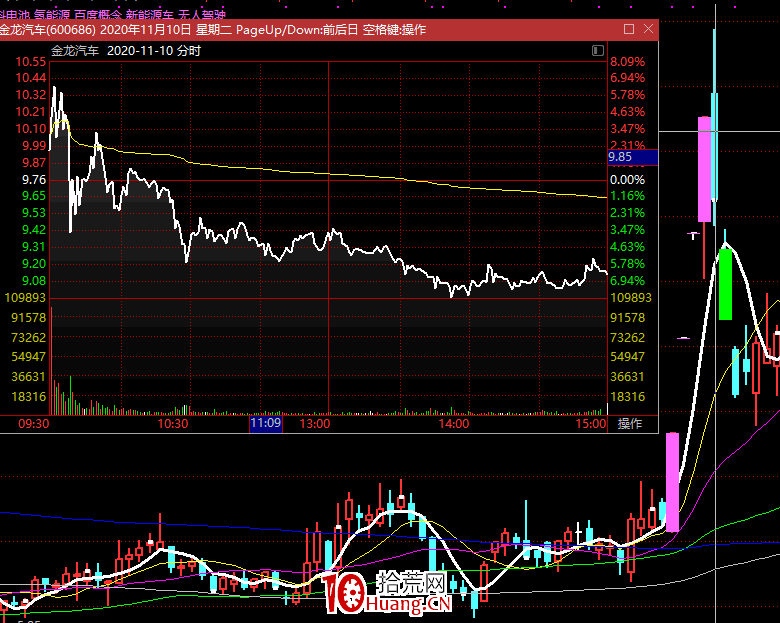Screen dimensions: 780x623
Task: Select the 百度概念 concept tag
Action: pos(98,15)
